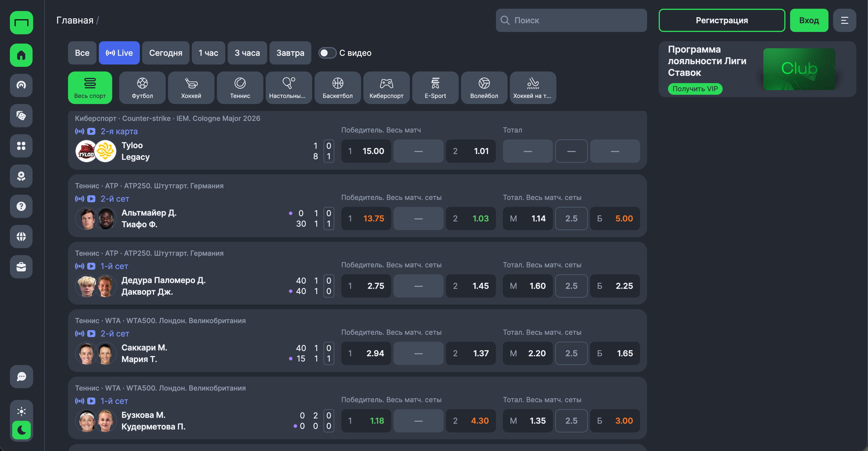The height and width of the screenshot is (451, 868).
Task: Bet on Tyloo win at 15.00
Action: pyautogui.click(x=366, y=151)
